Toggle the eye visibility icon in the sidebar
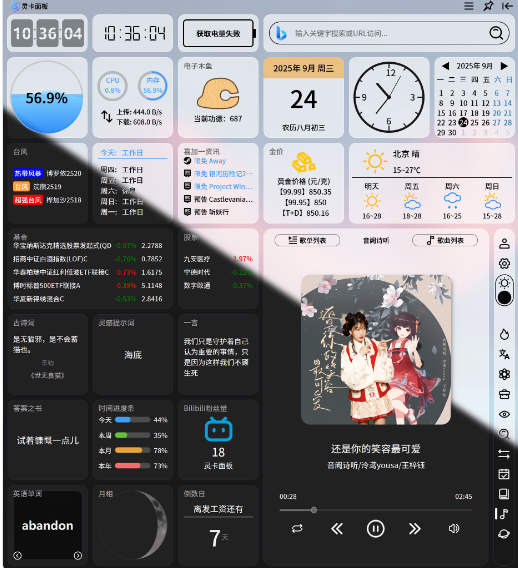The height and width of the screenshot is (568, 518). pos(504,414)
